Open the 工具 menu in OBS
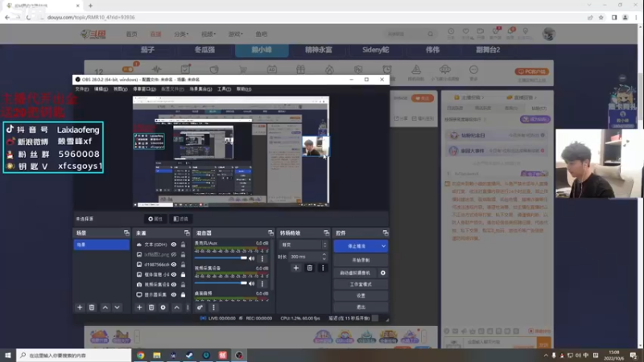 click(224, 89)
